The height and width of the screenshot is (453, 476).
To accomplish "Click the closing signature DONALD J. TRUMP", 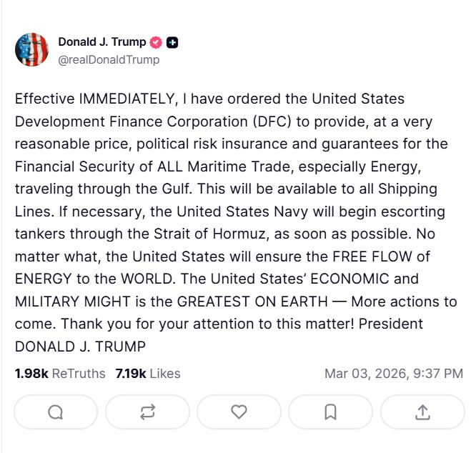I will click(x=79, y=346).
